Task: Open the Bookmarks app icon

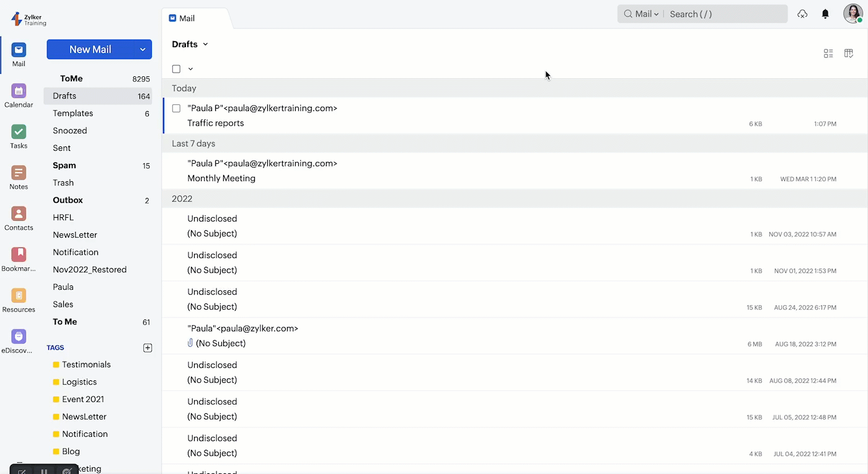Action: tap(19, 255)
